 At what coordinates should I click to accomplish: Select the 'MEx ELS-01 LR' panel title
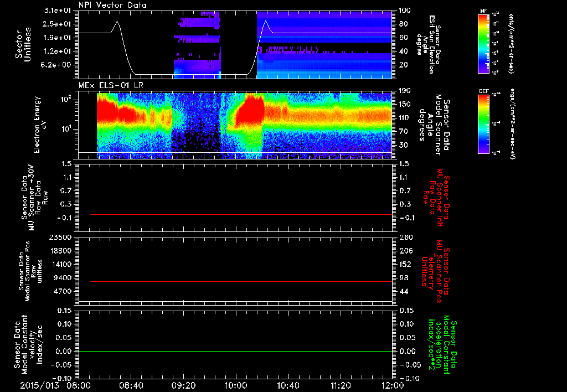(111, 85)
